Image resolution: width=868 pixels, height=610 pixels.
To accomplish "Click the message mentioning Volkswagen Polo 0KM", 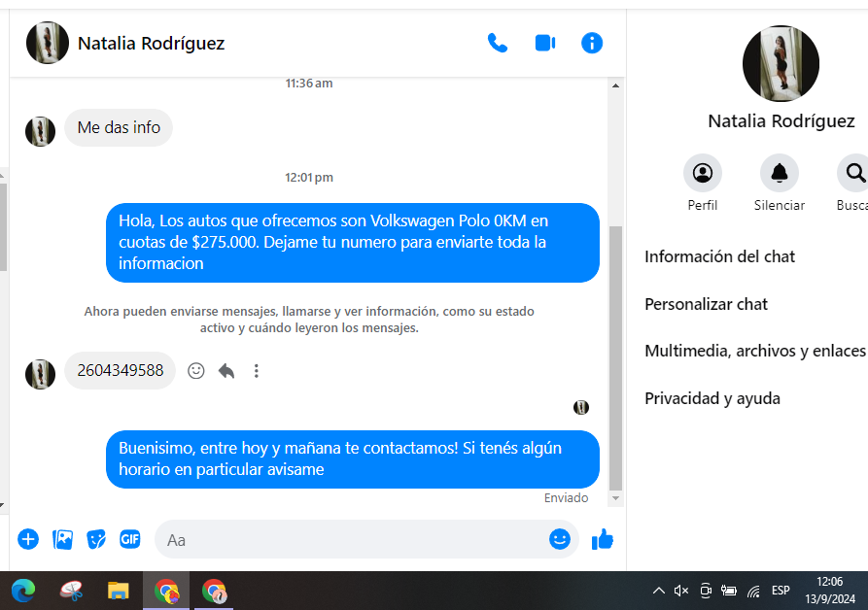I will pyautogui.click(x=353, y=242).
